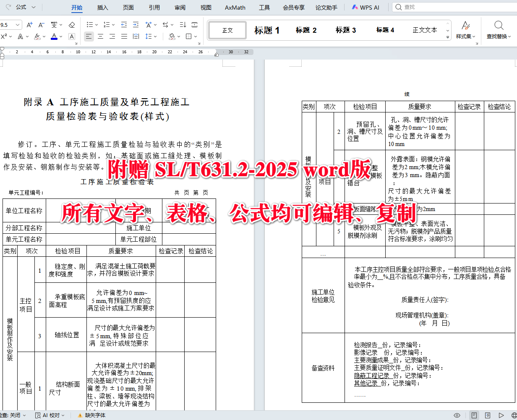
Task: Click the paragraph shading icon
Action: pyautogui.click(x=172, y=37)
